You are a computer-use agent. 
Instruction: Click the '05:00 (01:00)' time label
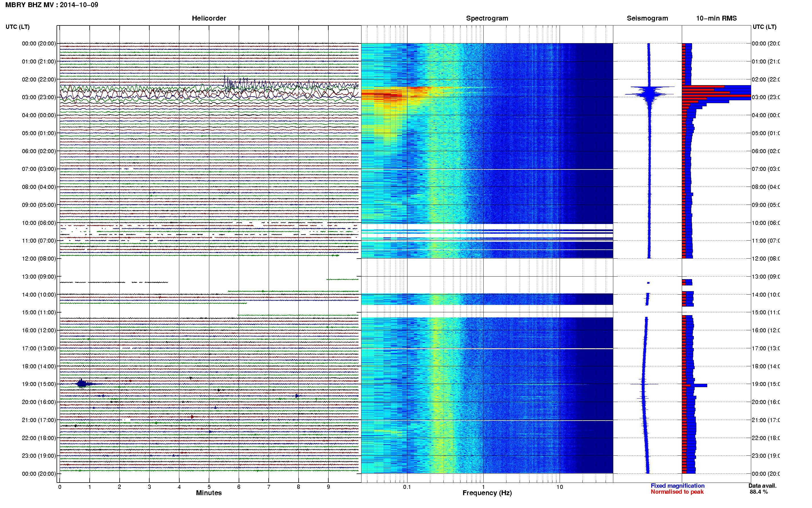39,133
